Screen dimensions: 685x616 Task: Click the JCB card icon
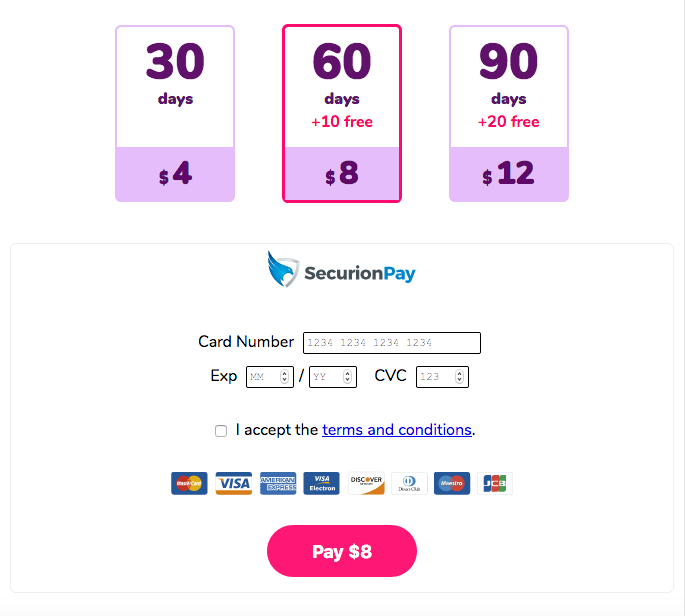(495, 484)
